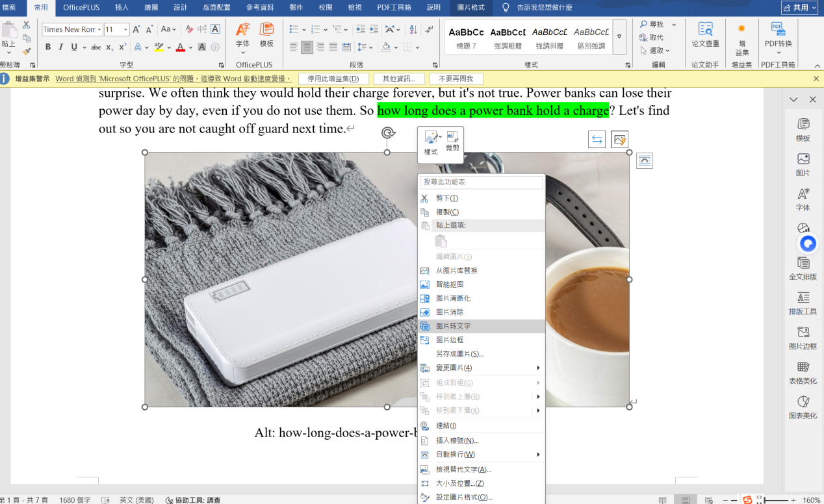Open the Change Case Aa dropdown
Viewport: 824px width, 504px height.
click(169, 29)
